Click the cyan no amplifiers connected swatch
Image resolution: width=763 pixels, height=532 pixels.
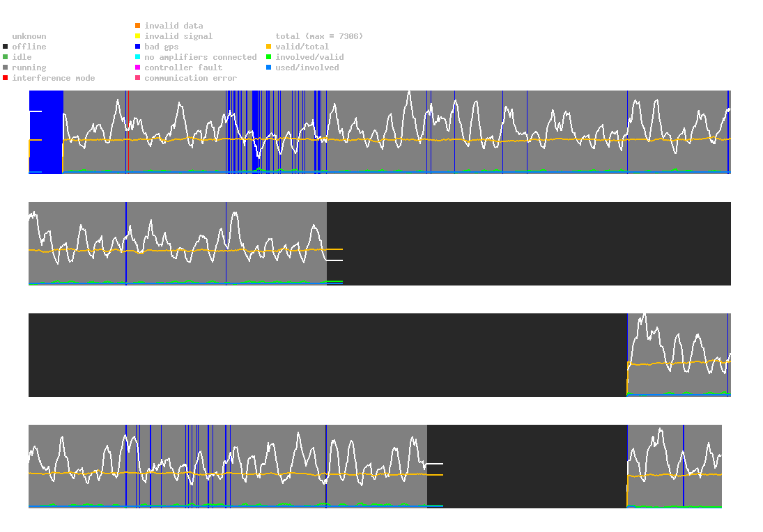pos(137,57)
